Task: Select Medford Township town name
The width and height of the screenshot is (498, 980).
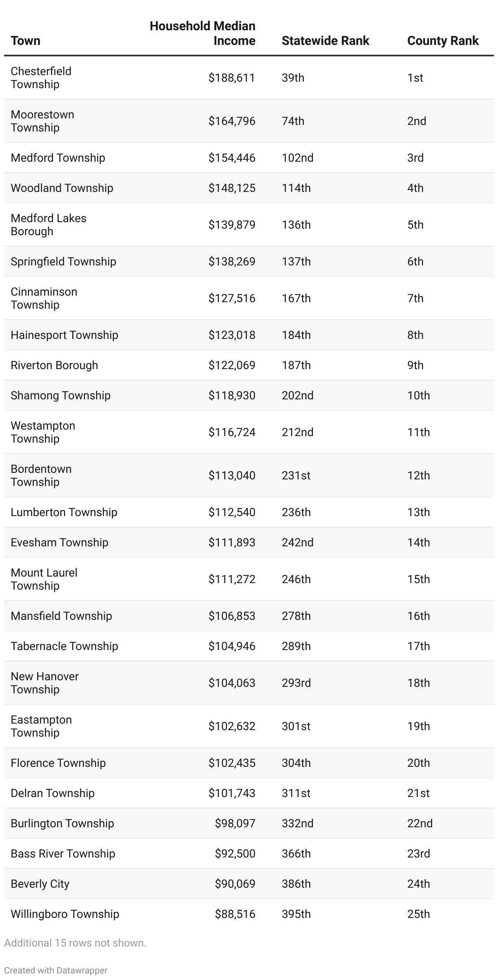Action: (58, 158)
